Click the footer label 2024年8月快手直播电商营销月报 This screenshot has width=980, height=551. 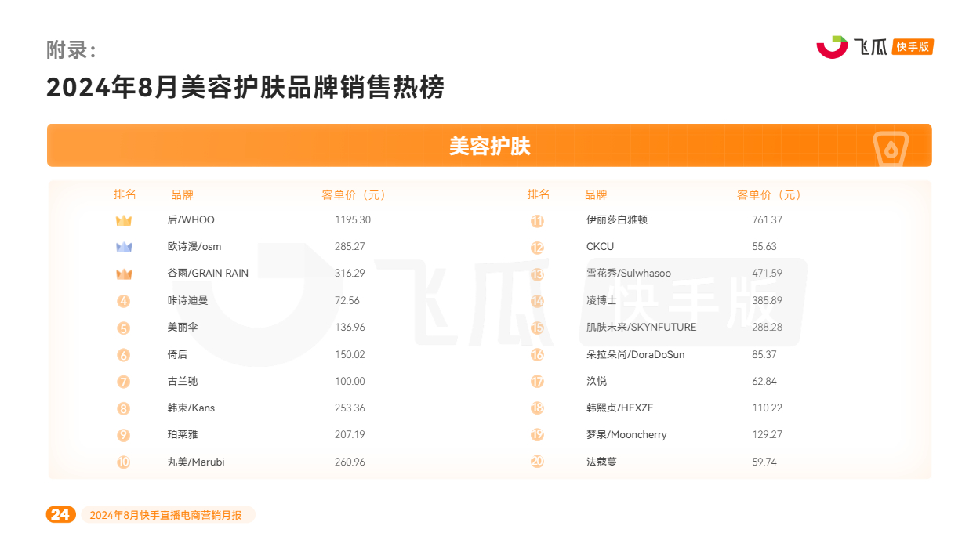(x=166, y=515)
